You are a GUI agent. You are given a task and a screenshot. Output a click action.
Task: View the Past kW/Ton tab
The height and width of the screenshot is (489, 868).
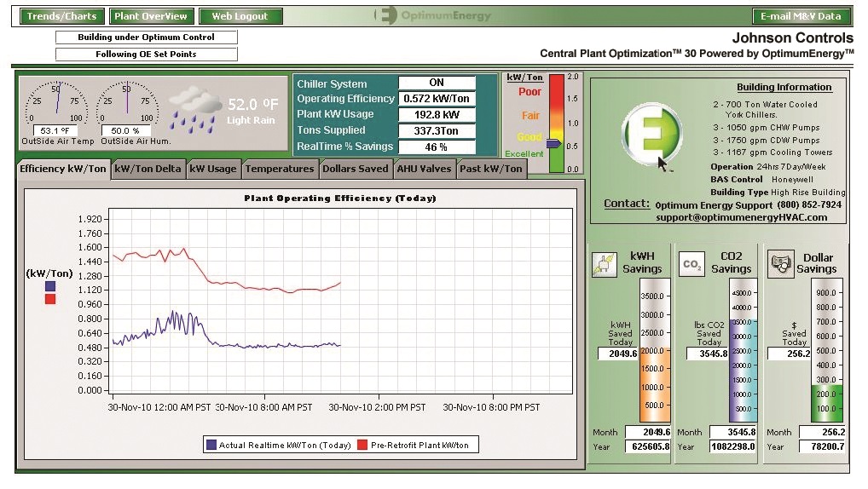491,169
